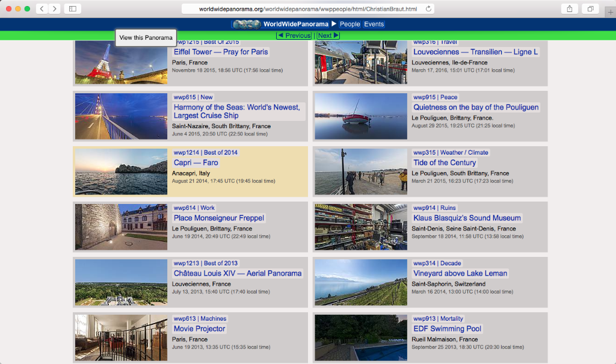Open the Safari share sheet icon
Image resolution: width=616 pixels, height=364 pixels.
[x=568, y=8]
